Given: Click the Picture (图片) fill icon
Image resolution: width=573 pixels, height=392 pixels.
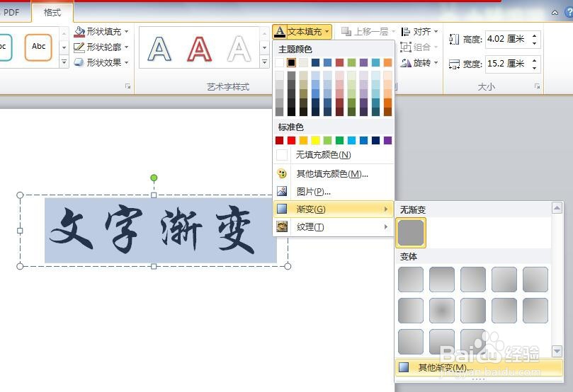Looking at the screenshot, I should (x=282, y=191).
